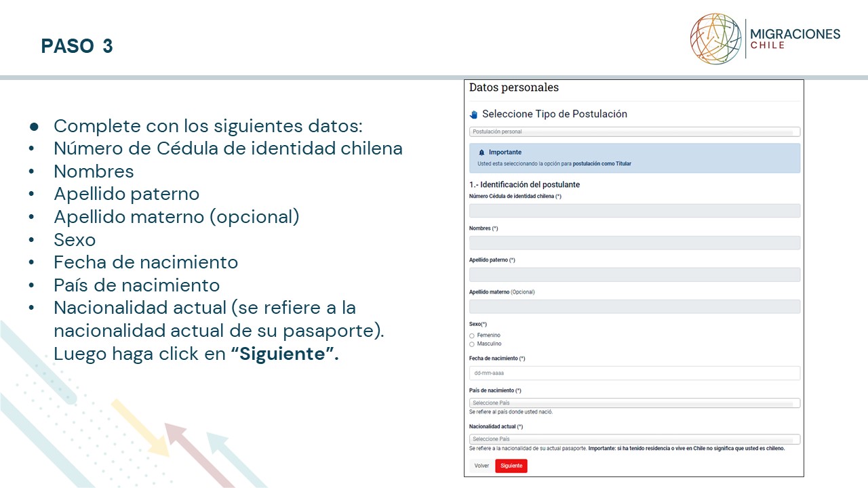Open the Postulación personal dropdown
The width and height of the screenshot is (868, 488).
pos(635,131)
